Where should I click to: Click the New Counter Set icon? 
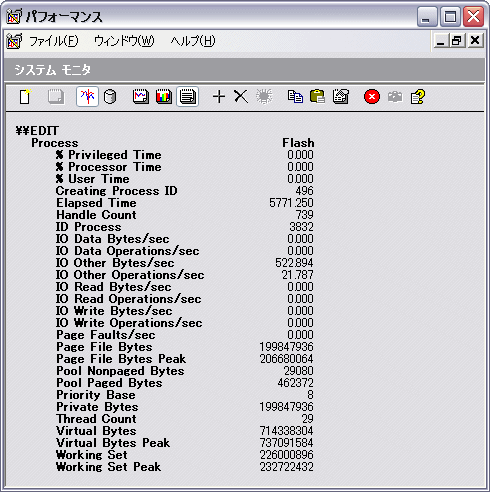25,97
